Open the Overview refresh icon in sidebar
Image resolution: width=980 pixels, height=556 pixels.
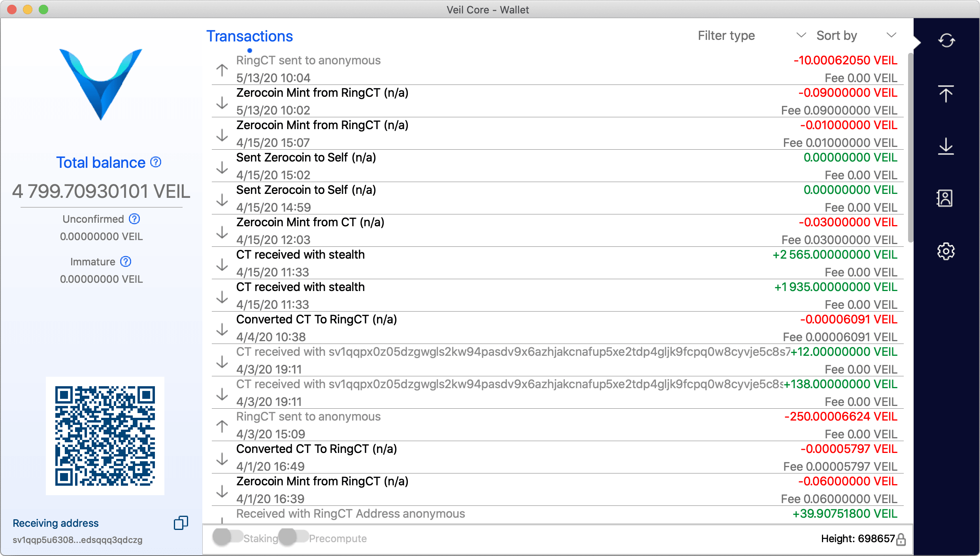(x=946, y=40)
